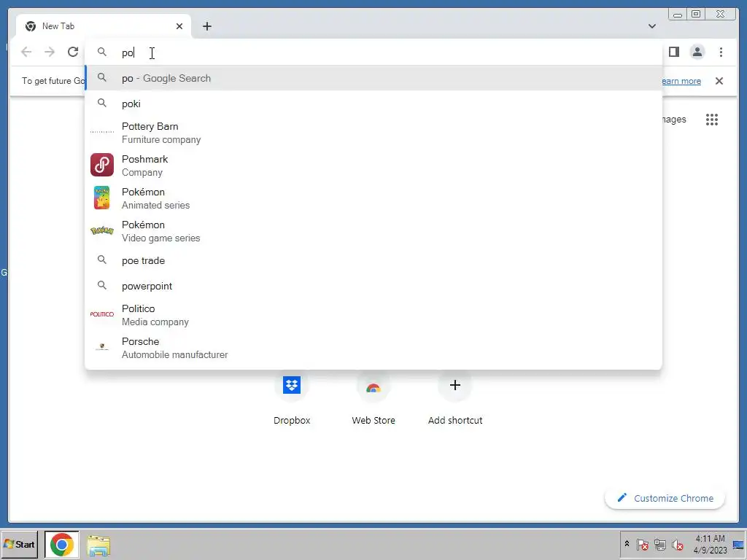This screenshot has width=747, height=560.
Task: Click the Customize Chrome button
Action: click(665, 498)
